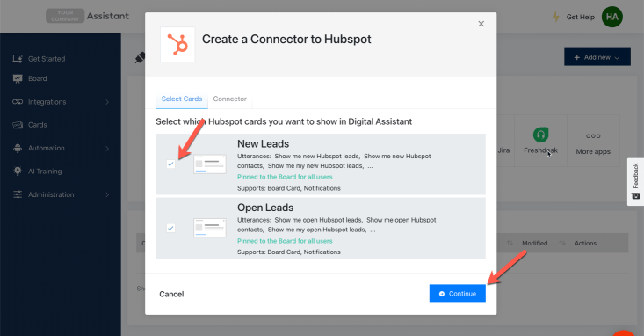Click the Get Help link
The width and height of the screenshot is (644, 336).
[581, 17]
